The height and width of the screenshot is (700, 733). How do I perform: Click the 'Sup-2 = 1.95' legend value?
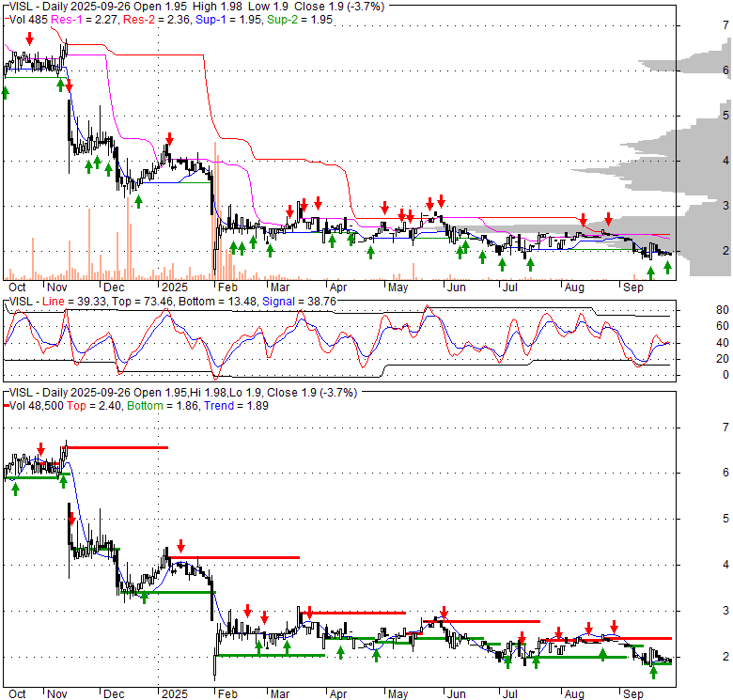[300, 20]
